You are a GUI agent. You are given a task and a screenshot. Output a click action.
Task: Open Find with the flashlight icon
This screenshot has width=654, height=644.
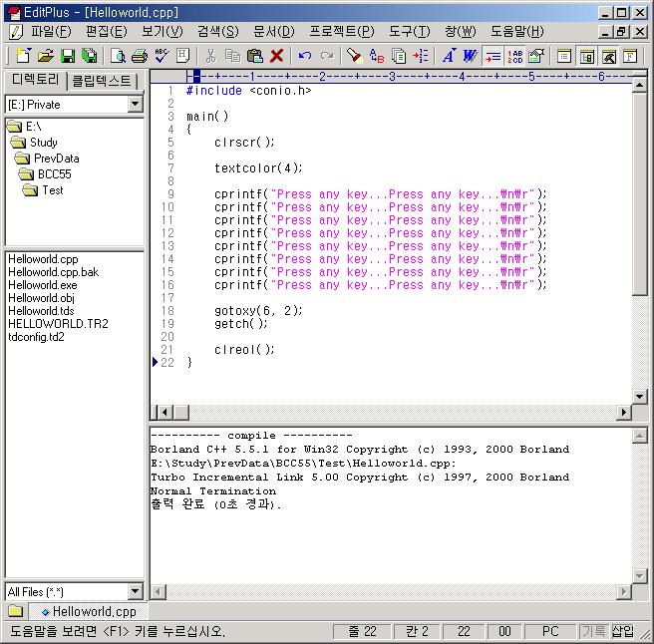point(355,56)
